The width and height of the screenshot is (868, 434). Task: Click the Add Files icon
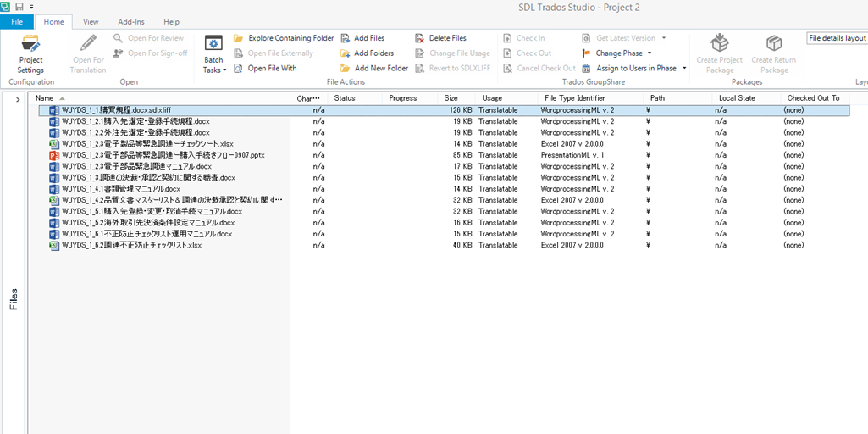pos(346,38)
